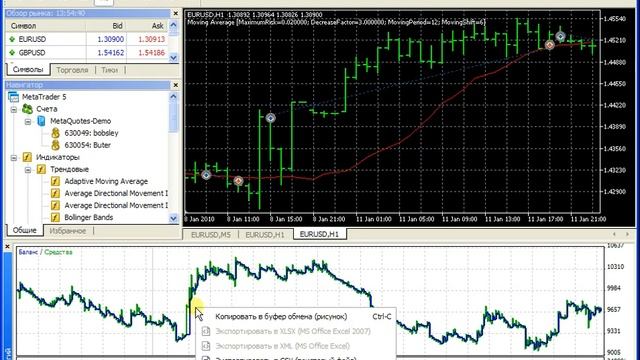
Task: Select the Индикаторы tree item
Action: click(x=58, y=157)
